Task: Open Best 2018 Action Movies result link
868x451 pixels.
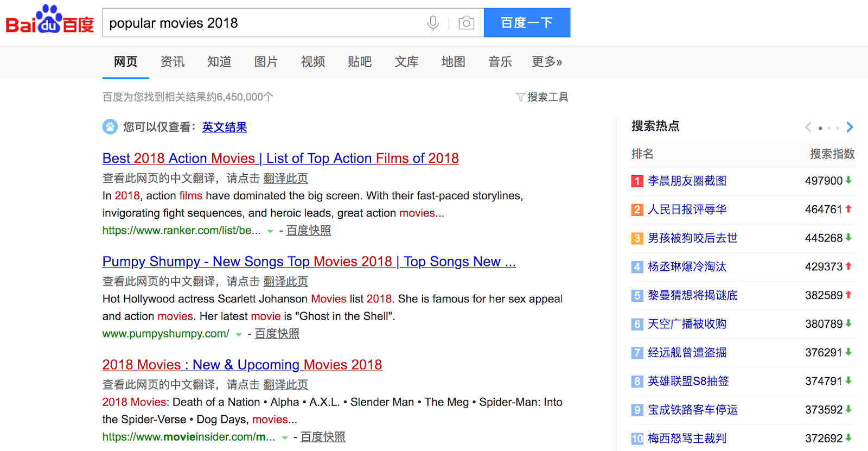Action: 280,158
